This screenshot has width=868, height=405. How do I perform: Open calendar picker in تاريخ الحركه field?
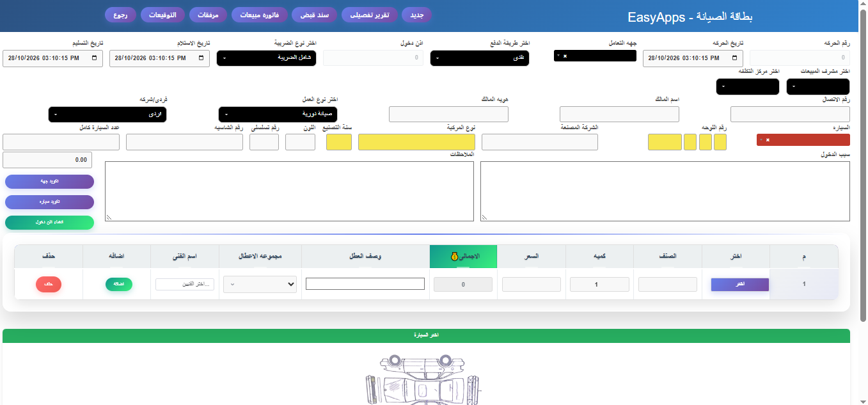point(736,58)
